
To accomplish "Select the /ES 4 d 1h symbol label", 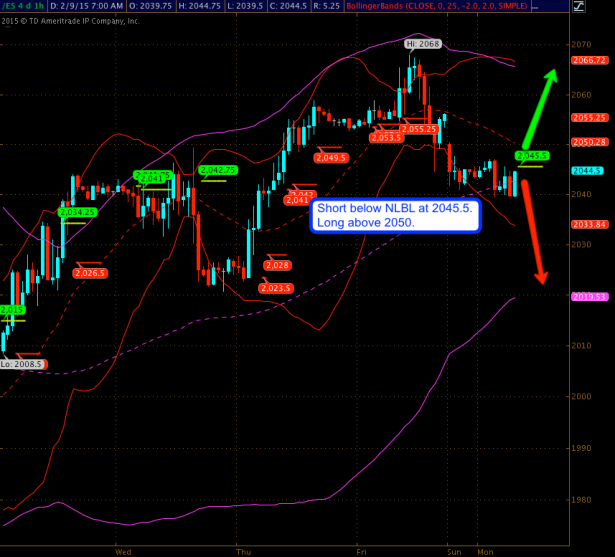I will tap(23, 6).
